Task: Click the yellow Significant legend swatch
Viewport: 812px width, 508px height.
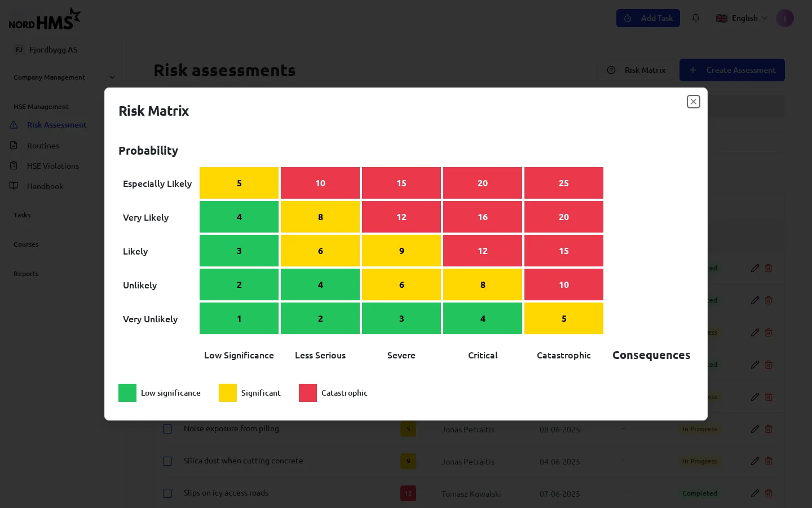Action: click(228, 393)
